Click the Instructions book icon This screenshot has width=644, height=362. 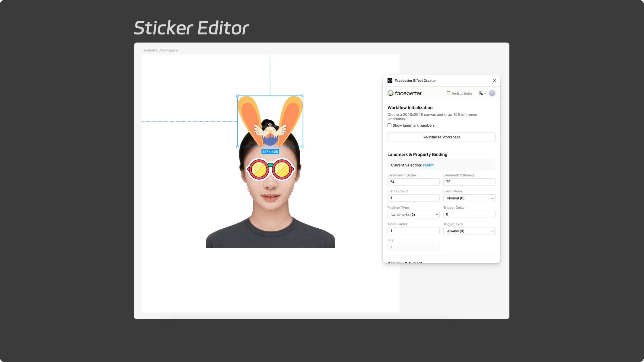(448, 93)
